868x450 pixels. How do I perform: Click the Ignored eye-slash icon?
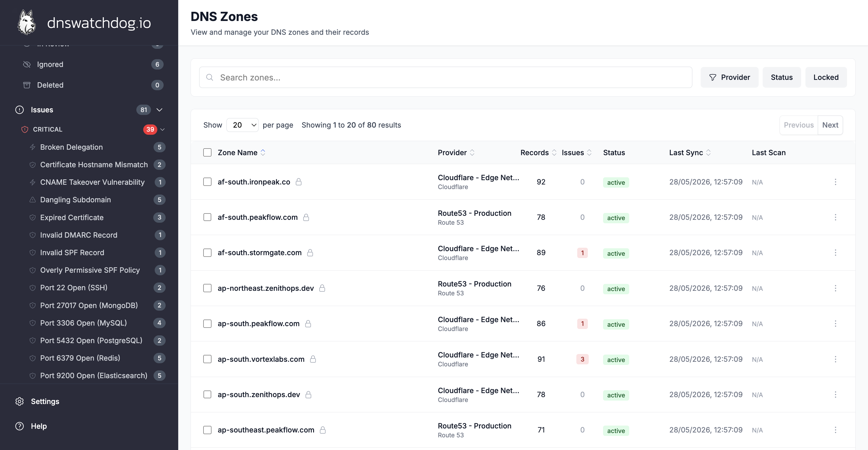(27, 64)
